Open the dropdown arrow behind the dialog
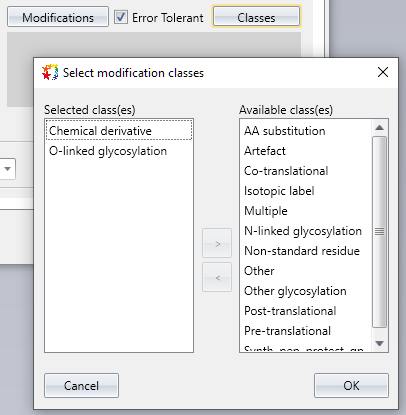 tap(7, 169)
